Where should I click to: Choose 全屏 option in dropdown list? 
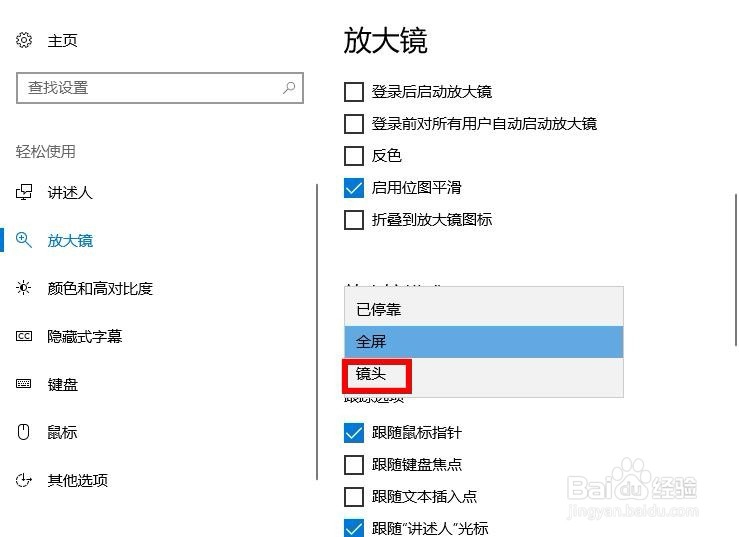point(484,341)
